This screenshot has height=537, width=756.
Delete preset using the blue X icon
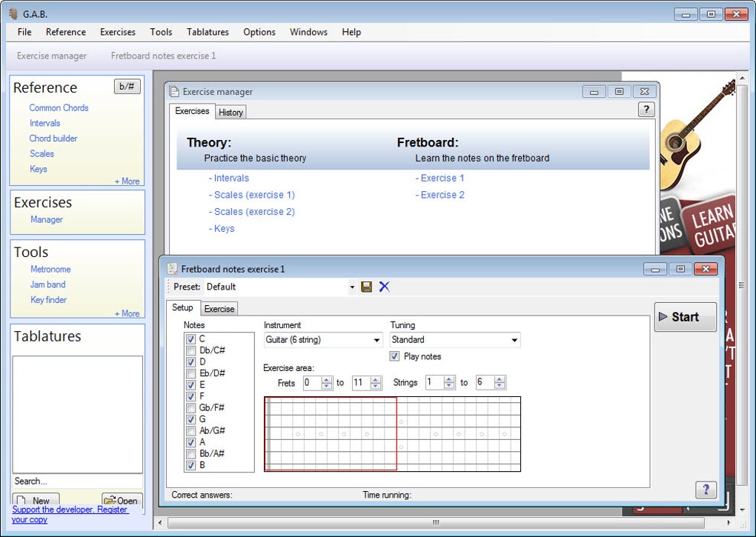(384, 287)
